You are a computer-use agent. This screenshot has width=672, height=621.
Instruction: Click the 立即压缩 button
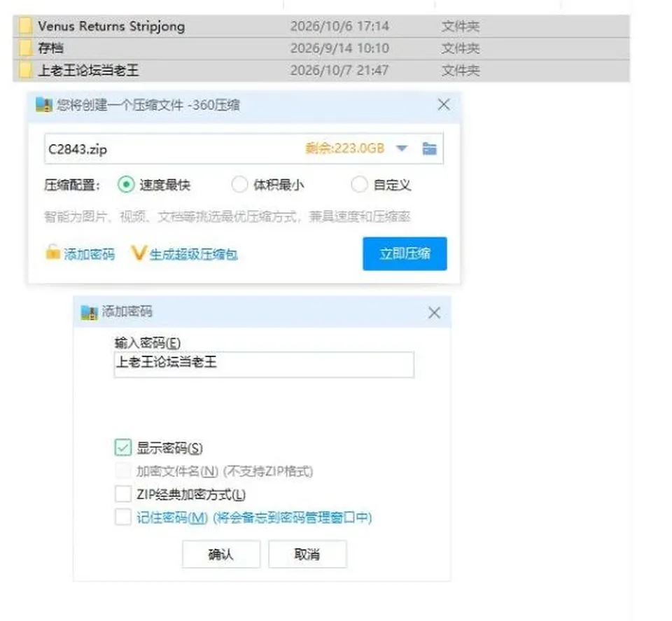tap(405, 253)
